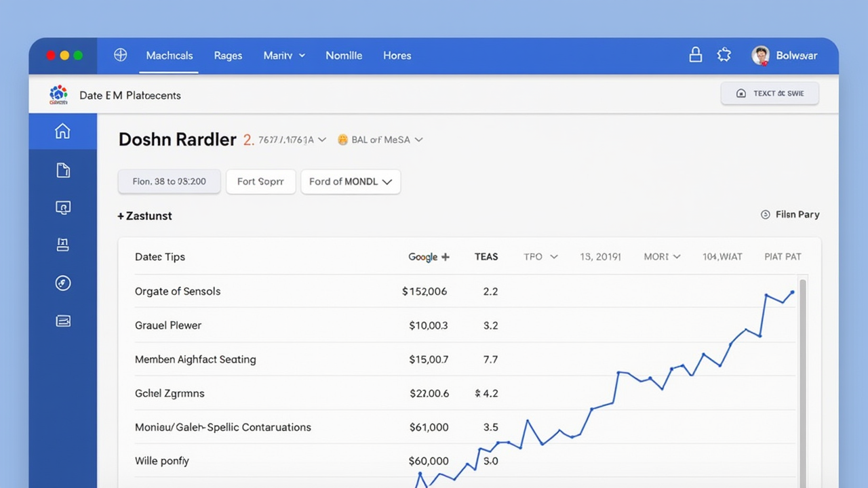Click the lock icon in top bar
Screen dimensions: 868x488
click(695, 55)
